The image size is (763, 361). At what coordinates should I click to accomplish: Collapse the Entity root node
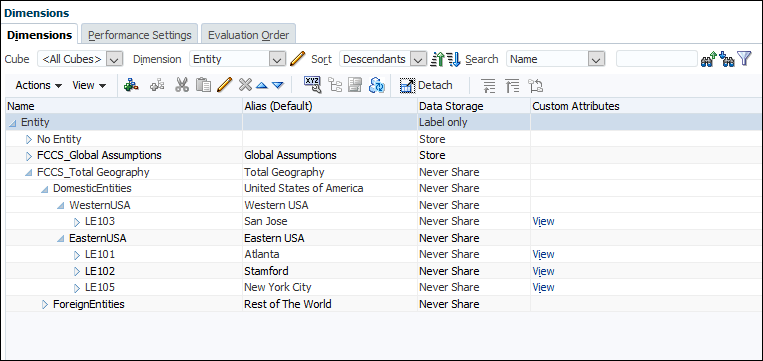point(12,123)
